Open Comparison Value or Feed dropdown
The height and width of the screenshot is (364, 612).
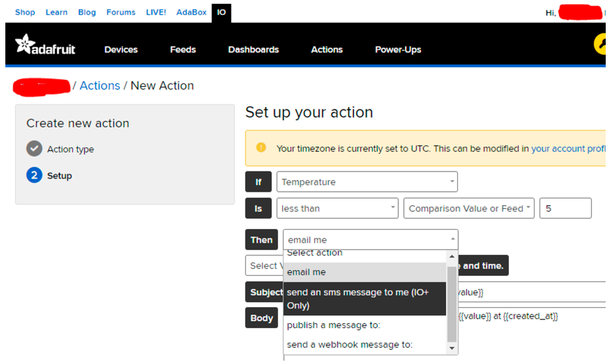pos(469,208)
